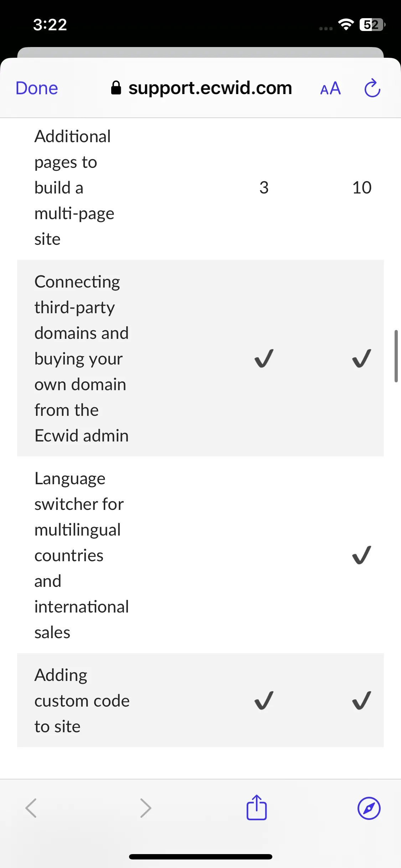Select the 'Adding custom code to site' text
The width and height of the screenshot is (401, 868).
click(x=82, y=701)
